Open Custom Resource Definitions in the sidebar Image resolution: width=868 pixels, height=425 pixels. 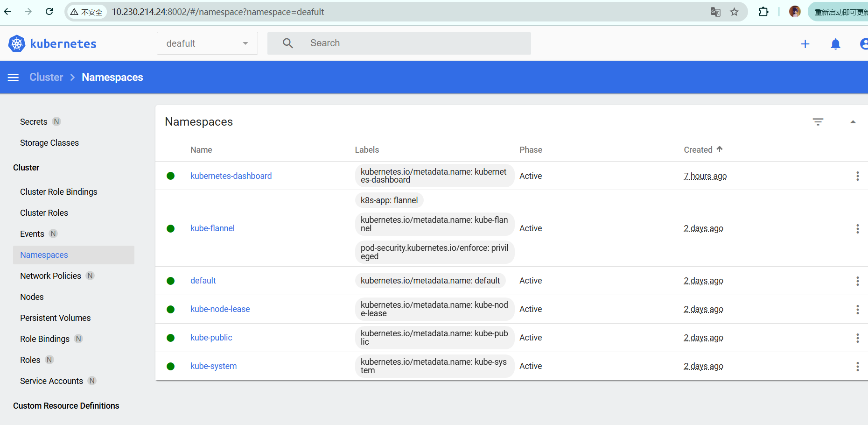(x=66, y=406)
